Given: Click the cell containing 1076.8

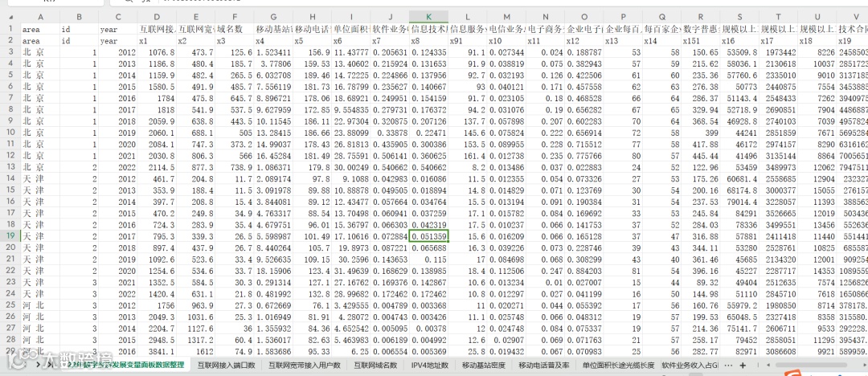Looking at the screenshot, I should pyautogui.click(x=158, y=52).
